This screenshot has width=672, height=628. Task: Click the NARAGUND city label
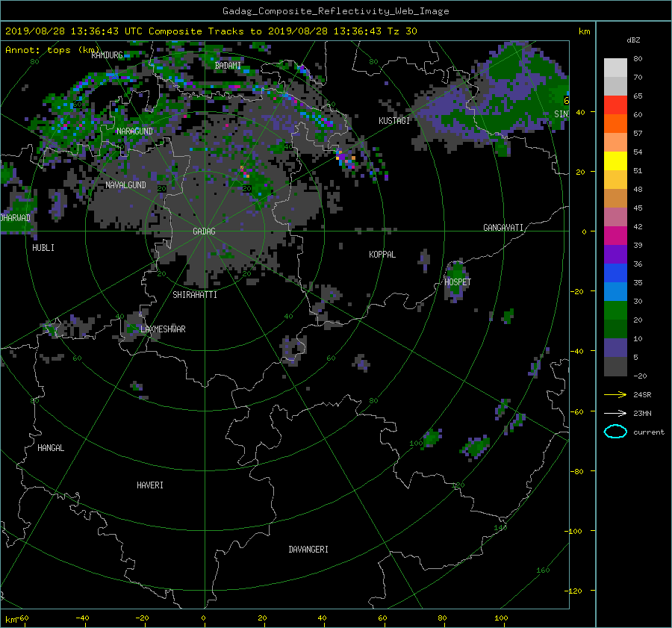(x=134, y=131)
